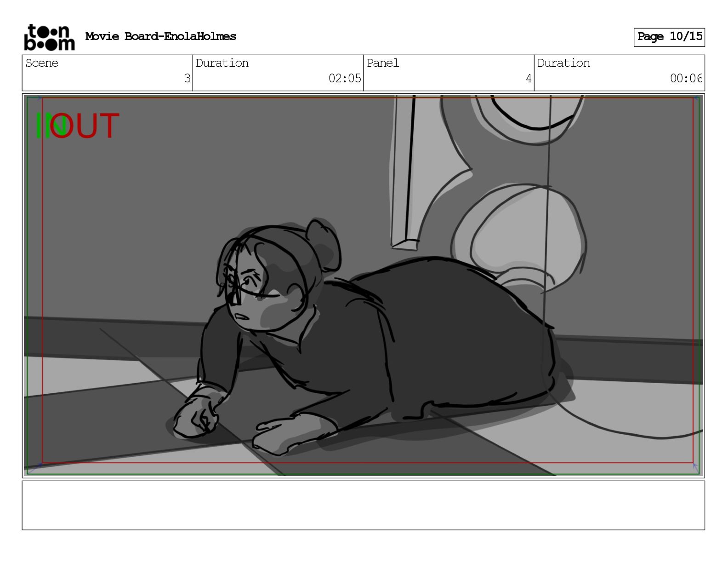The image size is (728, 563).
Task: Select the "Movie Board-EnolaHolmes" title text
Action: 161,36
